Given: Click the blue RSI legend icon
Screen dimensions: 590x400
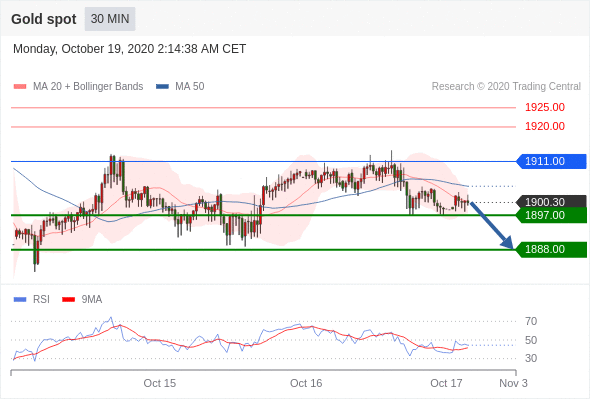Looking at the screenshot, I should pos(20,300).
